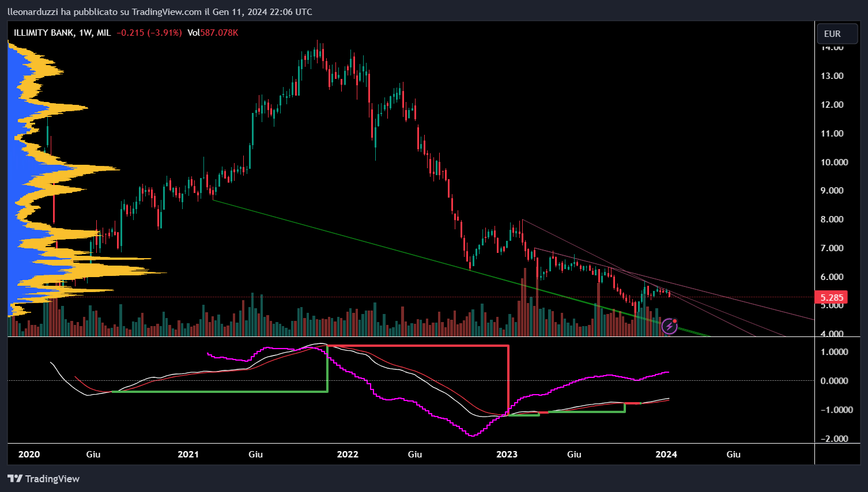Screen dimensions: 868x492
Task: Click the 2020 label on time axis
Action: tap(29, 455)
